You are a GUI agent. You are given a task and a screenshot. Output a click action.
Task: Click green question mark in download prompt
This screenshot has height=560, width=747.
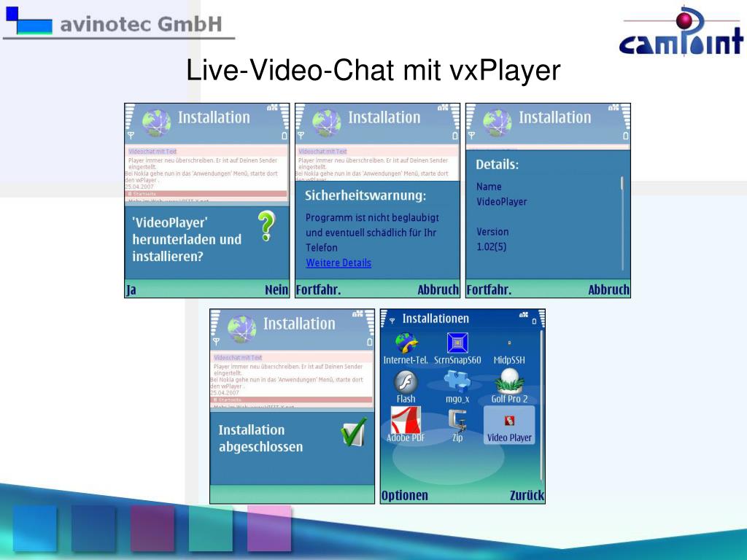point(267,226)
